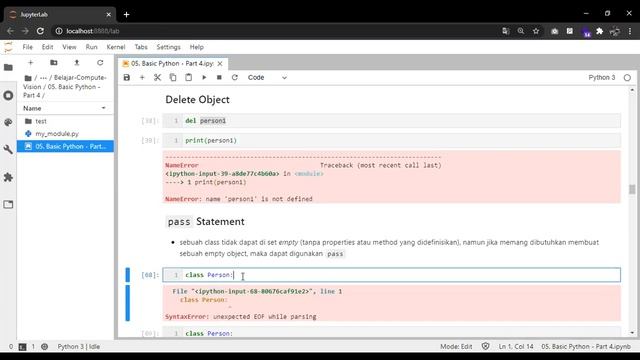Screen dimensions: 640x360
Task: Close the 05. Basic Python notebook tab
Action: click(x=220, y=64)
